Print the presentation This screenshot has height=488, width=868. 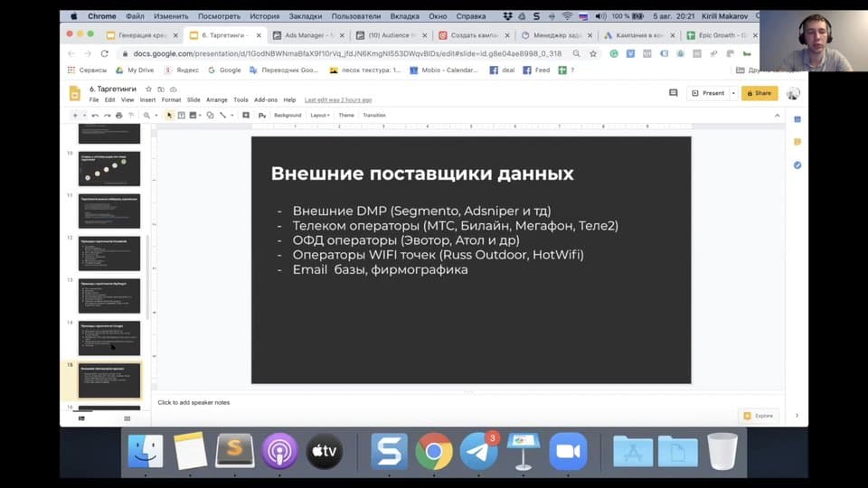pos(119,115)
